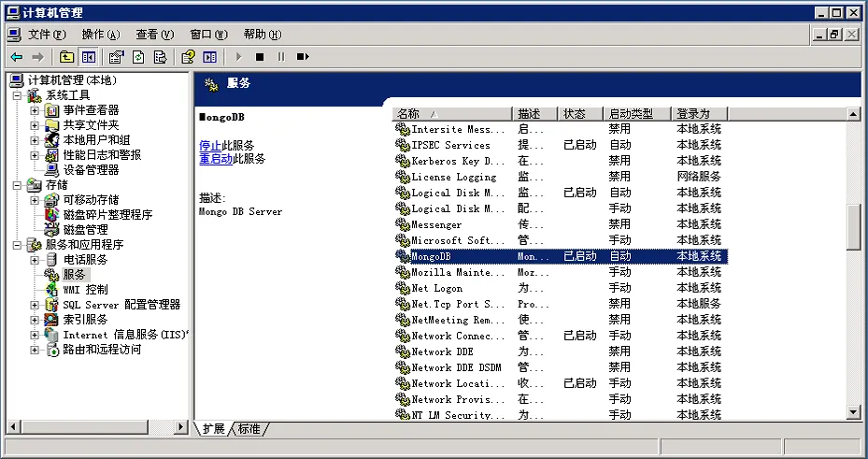The height and width of the screenshot is (459, 868).
Task: Click the tree pane horizontal scroll right arrow
Action: coord(181,427)
